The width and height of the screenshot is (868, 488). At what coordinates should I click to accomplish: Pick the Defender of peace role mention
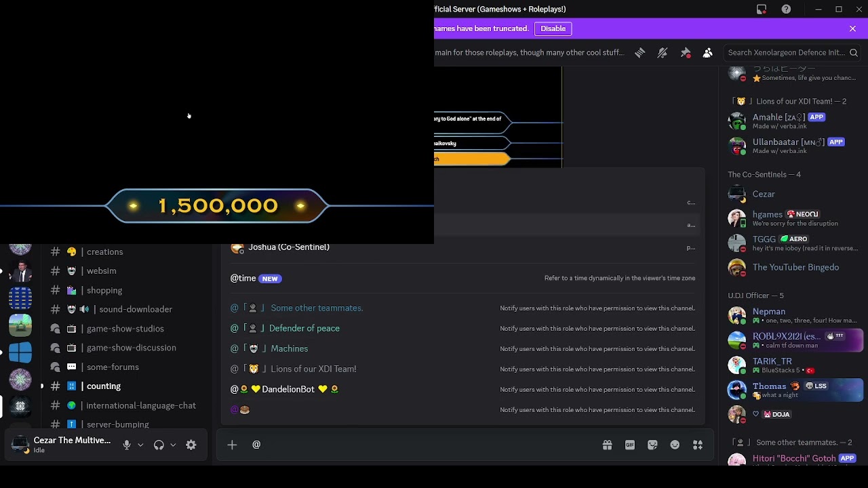pos(463,328)
